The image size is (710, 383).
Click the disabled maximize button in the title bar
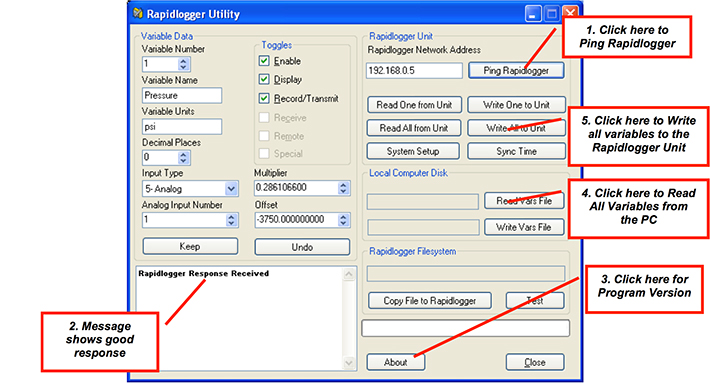coord(552,14)
